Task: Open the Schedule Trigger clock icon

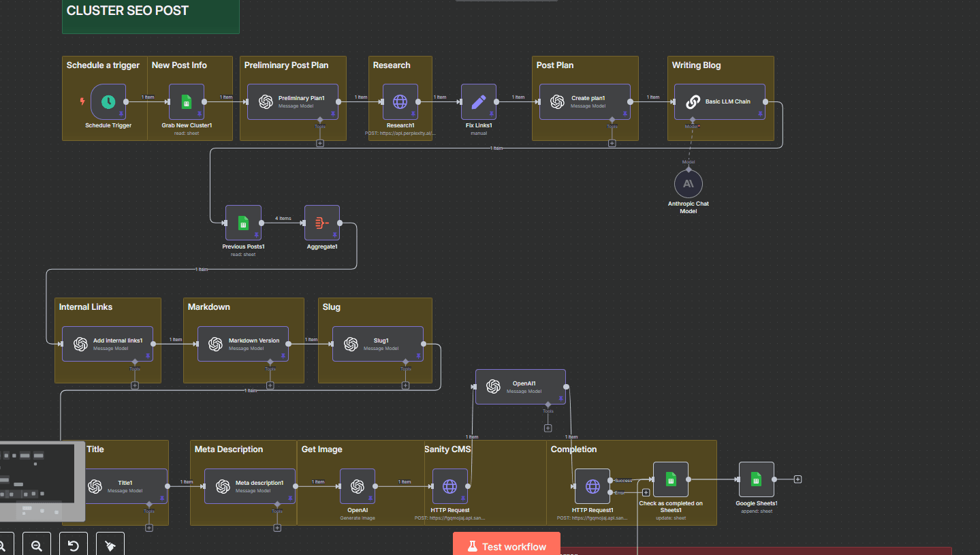Action: pyautogui.click(x=108, y=101)
